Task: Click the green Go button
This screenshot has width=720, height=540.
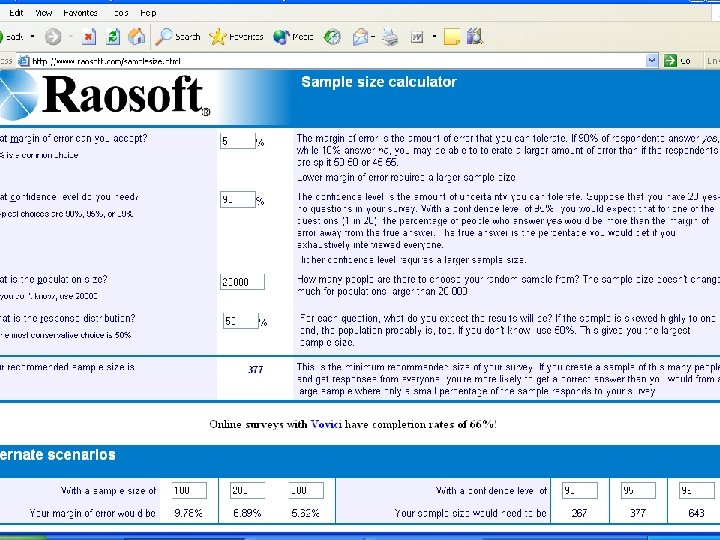Action: click(678, 61)
